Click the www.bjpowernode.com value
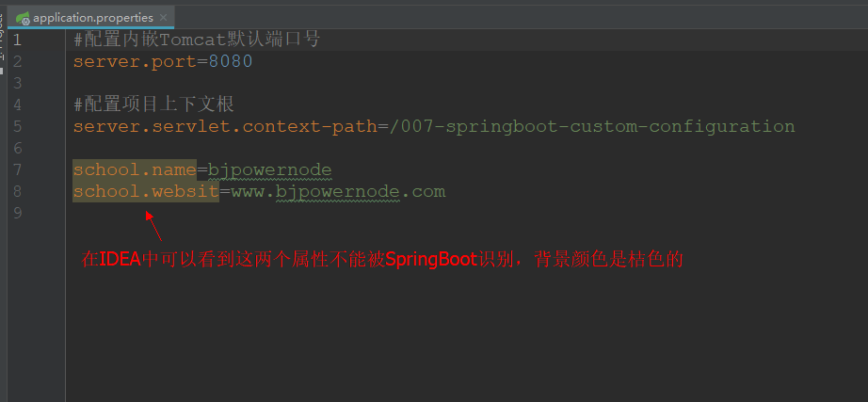Screen dimensions: 868x402 (338, 192)
